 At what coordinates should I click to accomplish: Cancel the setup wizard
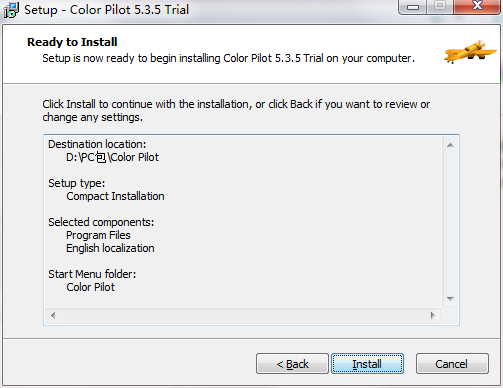(x=452, y=364)
